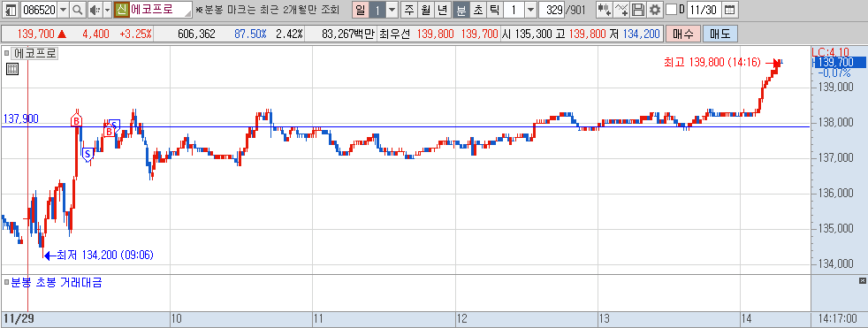Click the 매수 buy button
868x328 pixels.
tap(683, 34)
